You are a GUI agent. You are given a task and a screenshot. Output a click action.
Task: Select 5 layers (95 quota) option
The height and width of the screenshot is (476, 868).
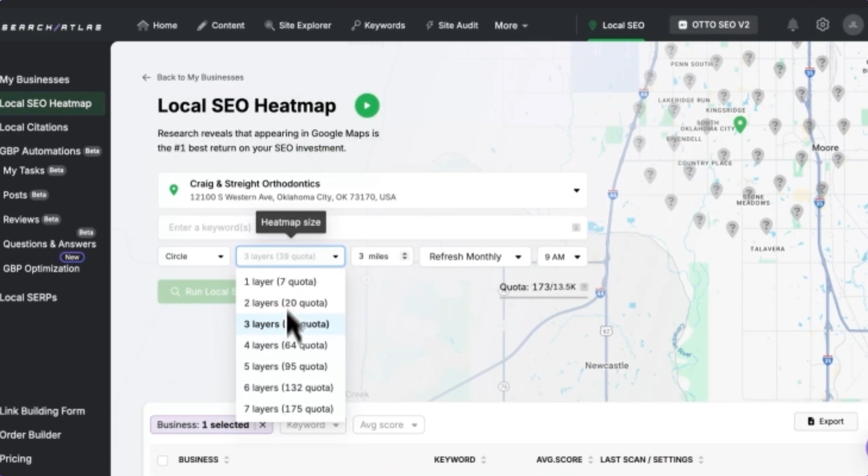pos(285,366)
